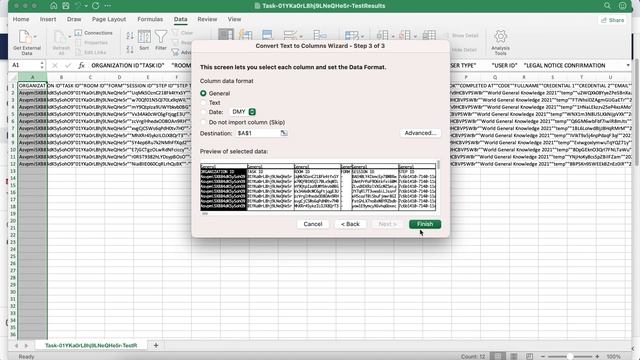Click the Advanced filter icon

[176, 52]
